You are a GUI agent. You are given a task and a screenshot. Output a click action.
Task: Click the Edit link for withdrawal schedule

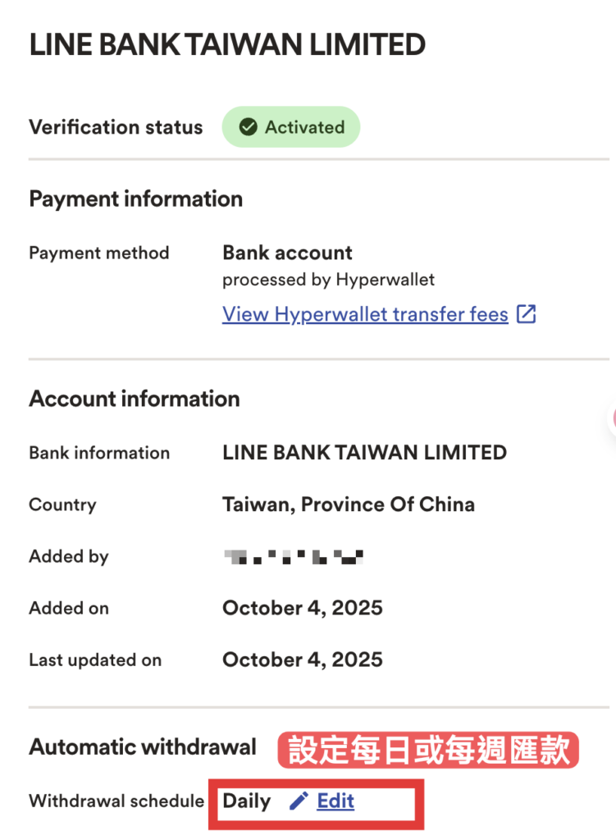(x=335, y=801)
